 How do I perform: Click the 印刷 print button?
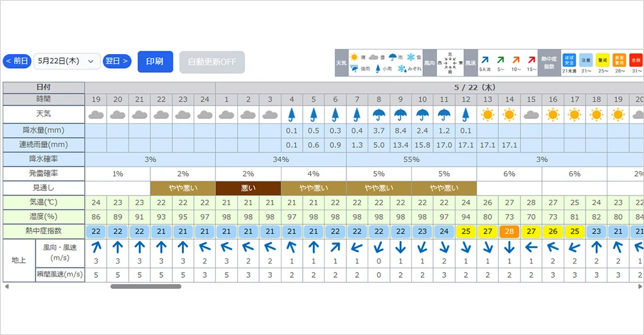pyautogui.click(x=155, y=62)
